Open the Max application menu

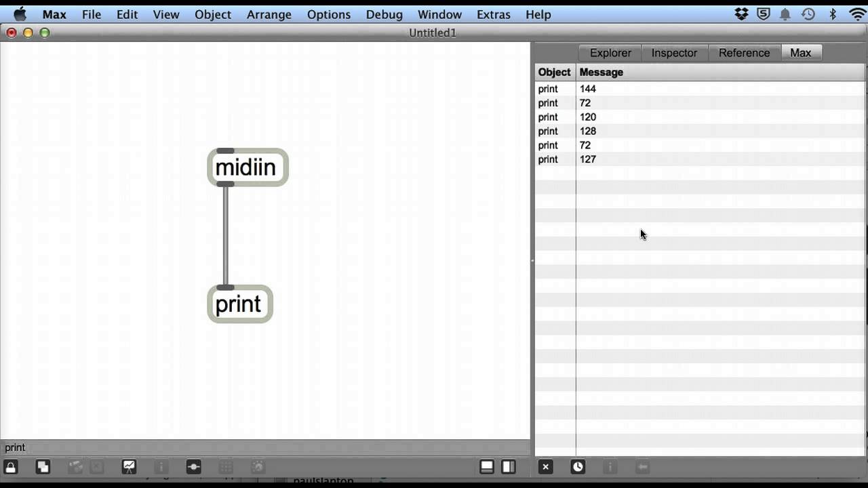click(54, 14)
